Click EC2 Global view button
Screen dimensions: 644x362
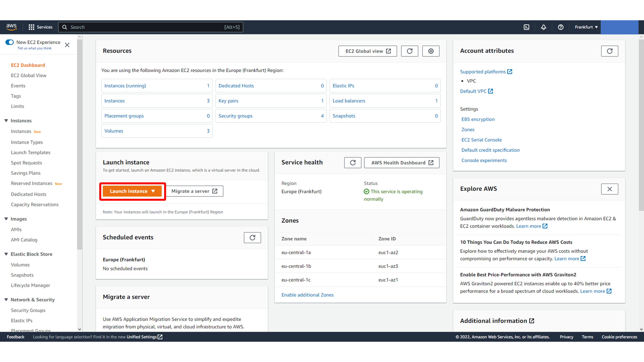(x=368, y=51)
